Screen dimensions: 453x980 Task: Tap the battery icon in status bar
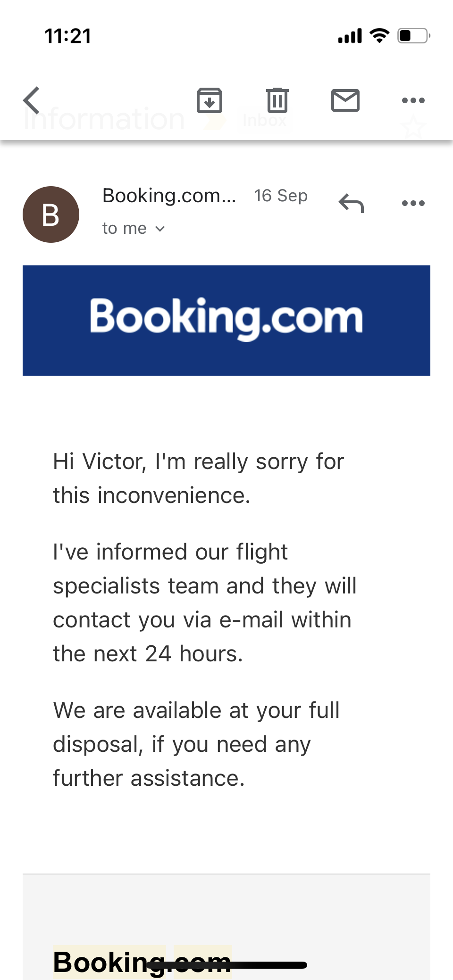(x=413, y=36)
